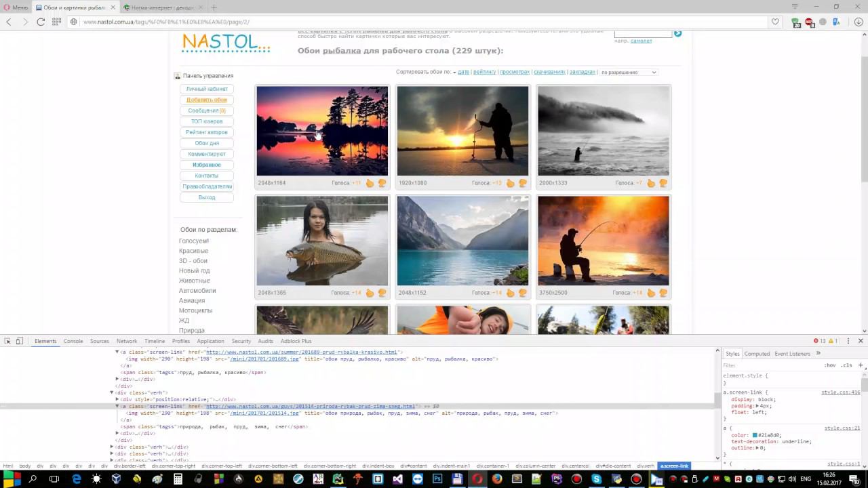Open the 'Автомобили' category
Image resolution: width=868 pixels, height=488 pixels.
(x=197, y=291)
